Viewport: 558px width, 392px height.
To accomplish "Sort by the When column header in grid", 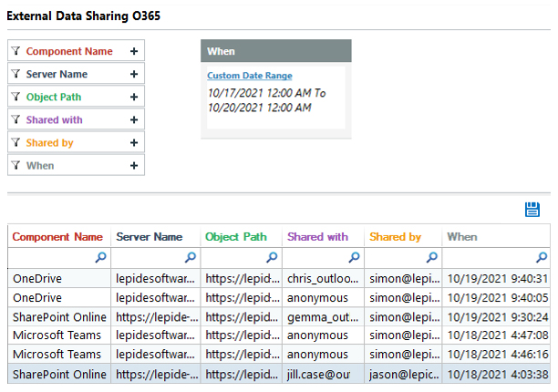I will tap(496, 236).
